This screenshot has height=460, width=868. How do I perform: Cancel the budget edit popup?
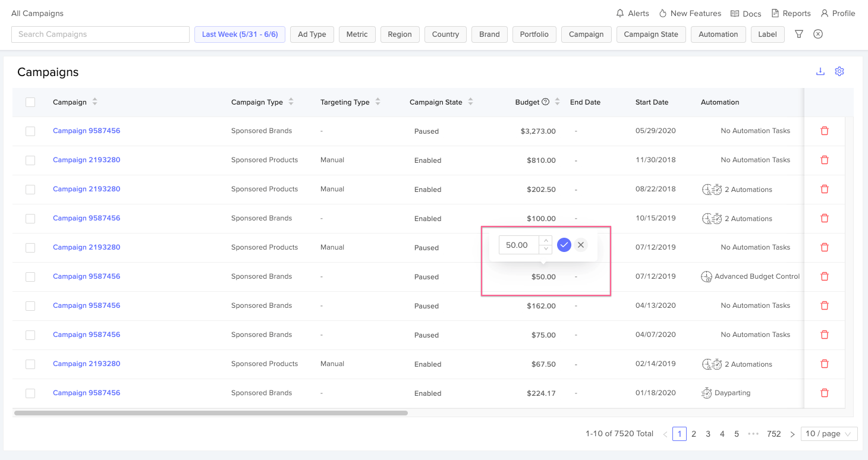tap(581, 245)
